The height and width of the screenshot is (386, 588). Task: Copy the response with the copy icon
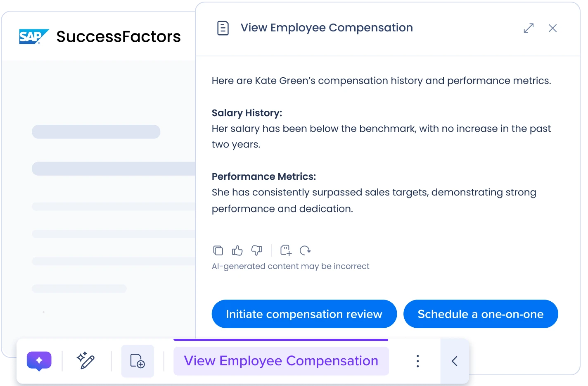218,250
